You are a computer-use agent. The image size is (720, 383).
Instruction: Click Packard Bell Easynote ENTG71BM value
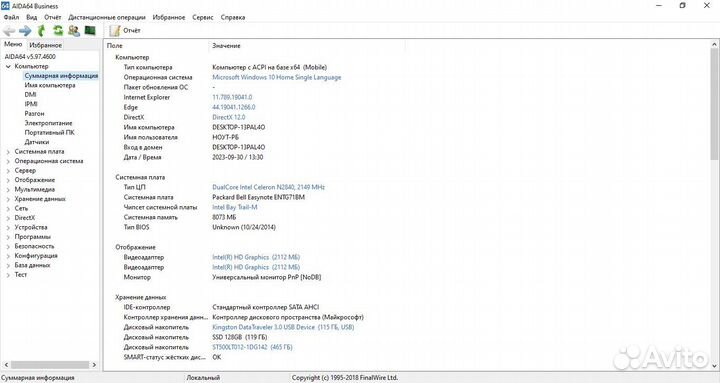pos(258,197)
